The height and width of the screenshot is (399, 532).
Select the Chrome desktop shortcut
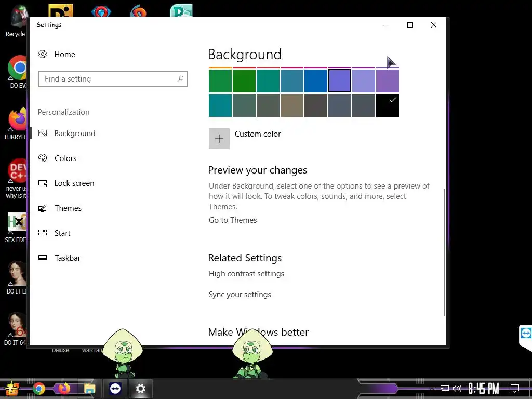(x=16, y=72)
